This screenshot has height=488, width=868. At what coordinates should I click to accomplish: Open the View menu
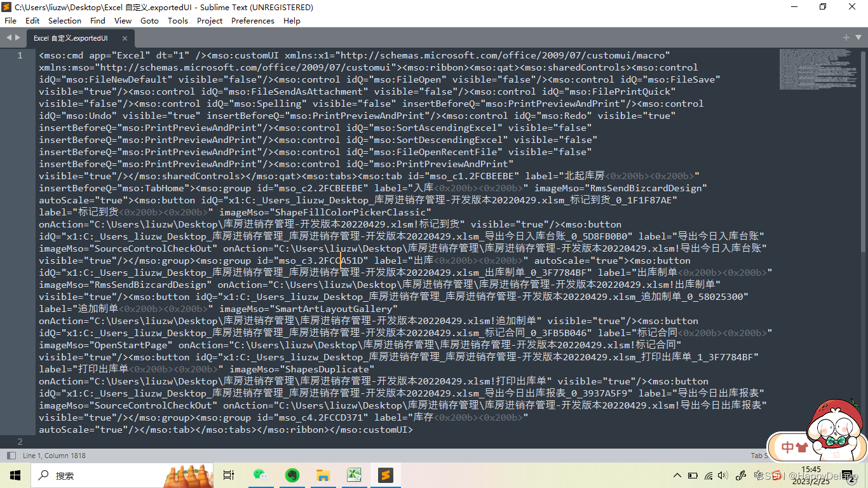click(123, 20)
